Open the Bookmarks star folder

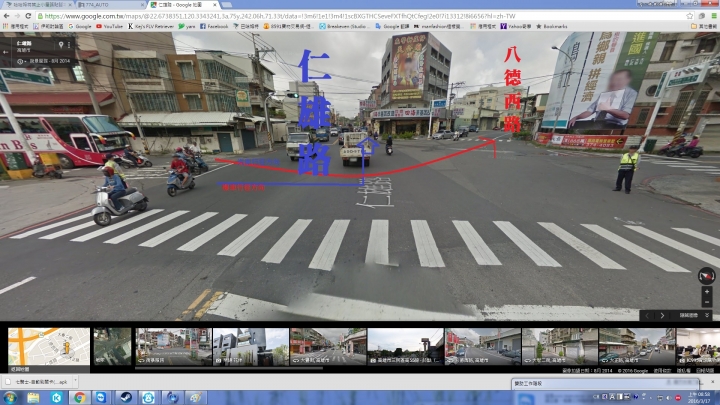click(x=551, y=26)
